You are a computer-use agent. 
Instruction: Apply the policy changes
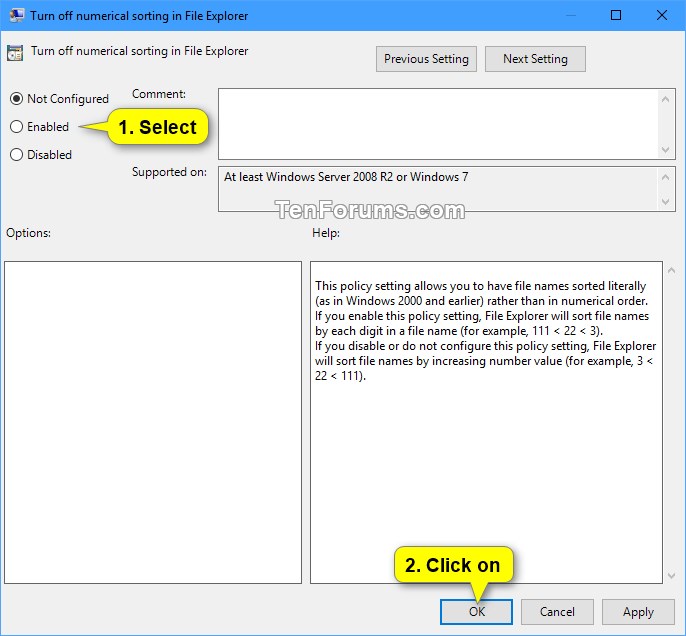[x=638, y=612]
